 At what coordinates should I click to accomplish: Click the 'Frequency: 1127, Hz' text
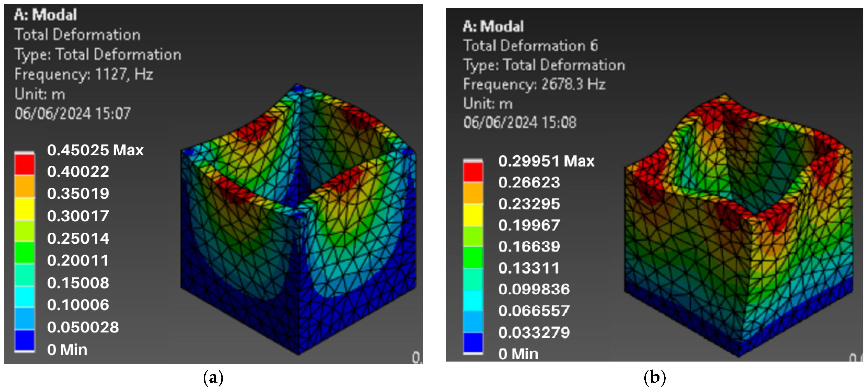(x=84, y=74)
